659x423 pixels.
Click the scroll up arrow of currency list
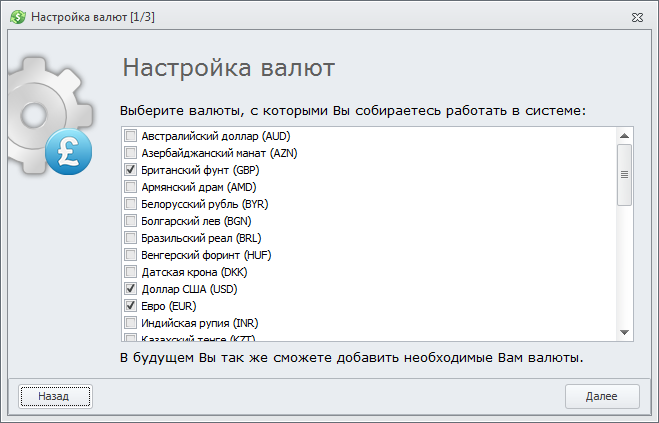pos(624,135)
